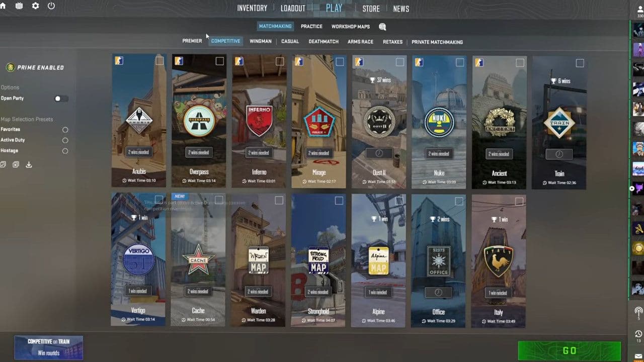Select the Deathmatch game mode tab
This screenshot has width=644, height=362.
coord(324,42)
